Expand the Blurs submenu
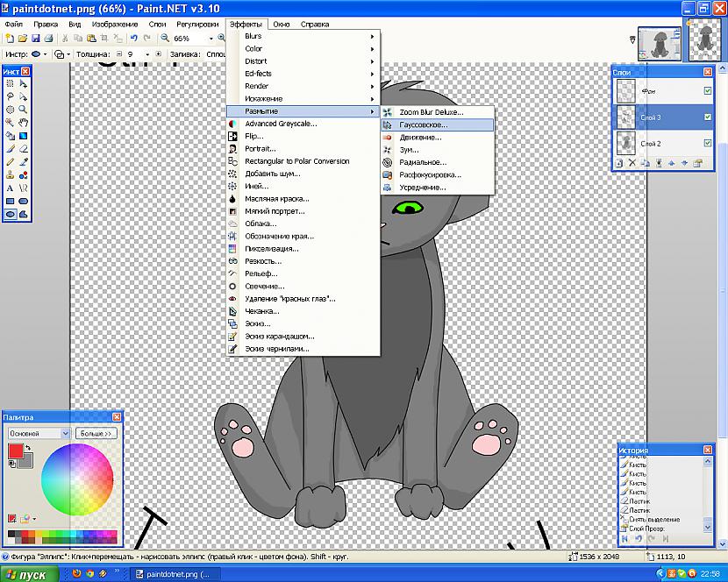728x582 pixels. pyautogui.click(x=303, y=36)
